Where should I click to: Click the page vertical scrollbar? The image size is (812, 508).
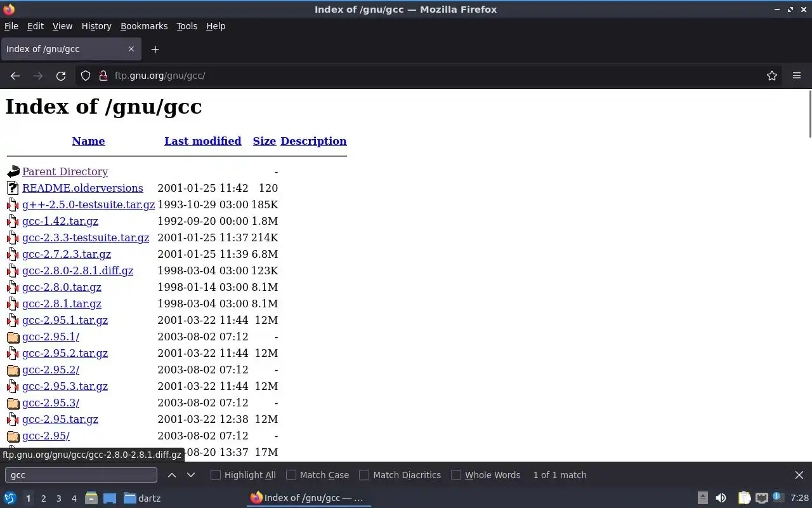[x=809, y=114]
